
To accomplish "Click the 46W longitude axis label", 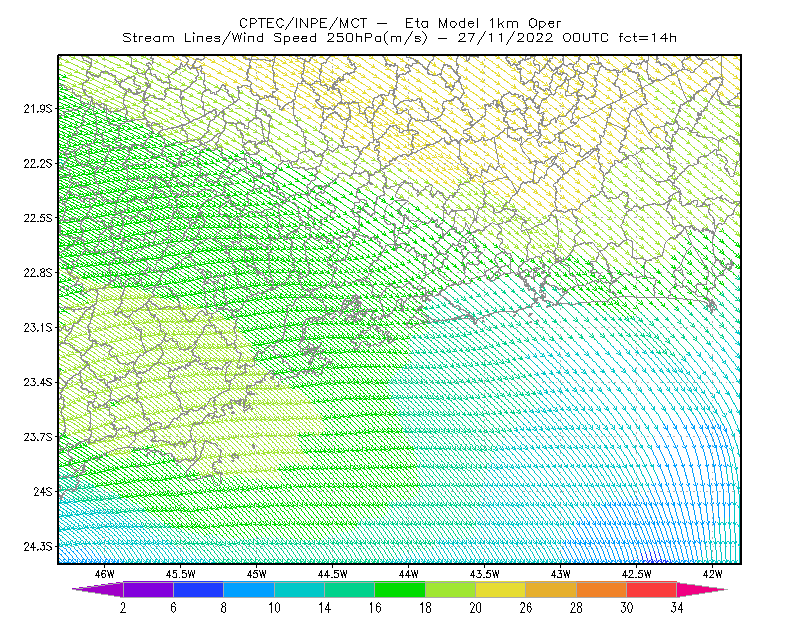I will [105, 574].
